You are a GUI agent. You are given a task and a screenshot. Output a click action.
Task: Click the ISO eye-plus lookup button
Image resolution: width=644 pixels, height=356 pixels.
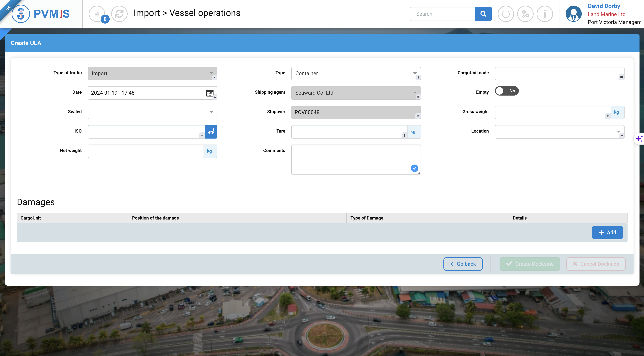[211, 132]
